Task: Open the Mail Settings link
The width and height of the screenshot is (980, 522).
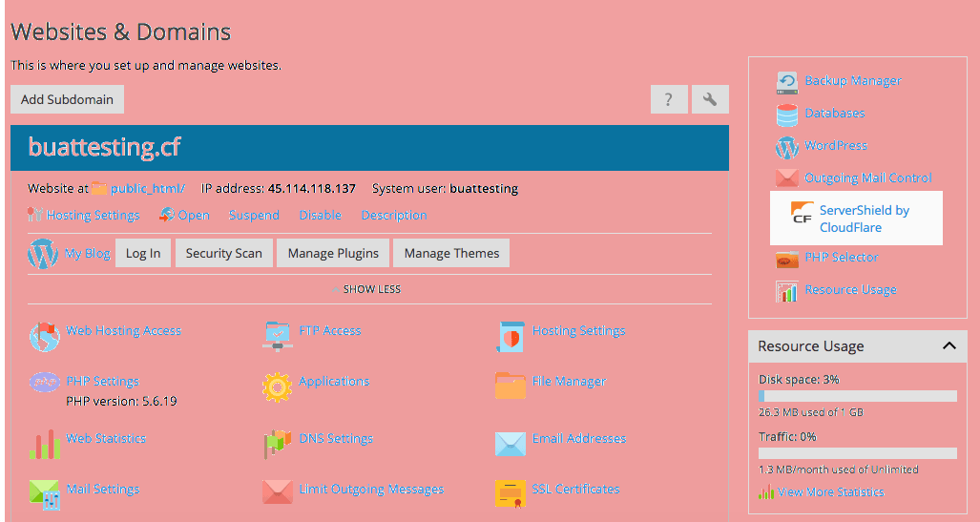Action: pos(102,489)
